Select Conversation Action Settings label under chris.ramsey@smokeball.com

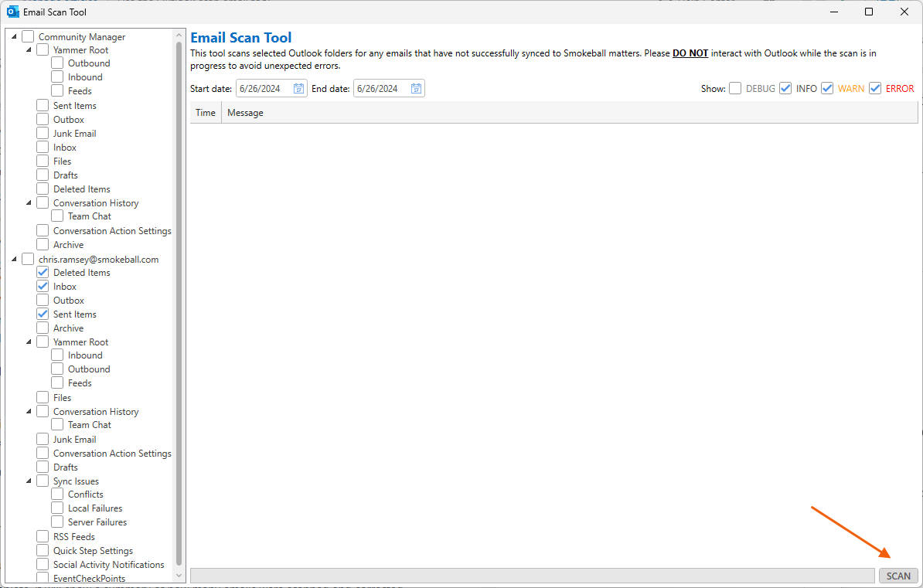tap(112, 454)
